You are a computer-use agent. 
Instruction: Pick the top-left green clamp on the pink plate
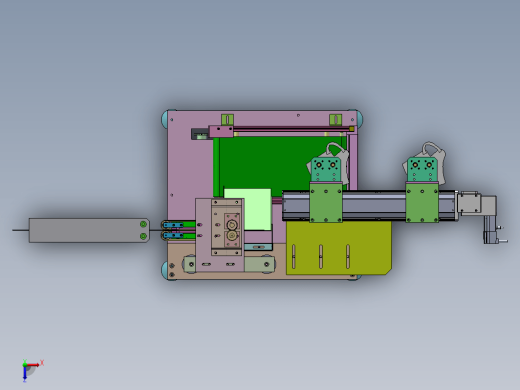tap(227, 119)
